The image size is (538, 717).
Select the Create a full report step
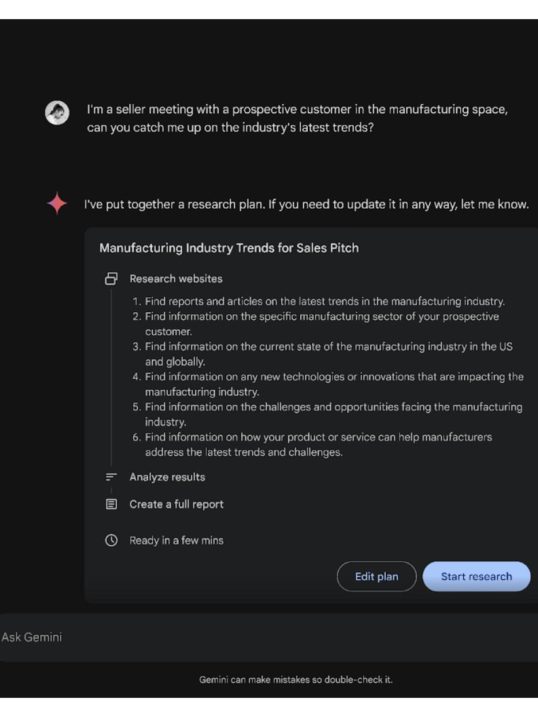176,504
